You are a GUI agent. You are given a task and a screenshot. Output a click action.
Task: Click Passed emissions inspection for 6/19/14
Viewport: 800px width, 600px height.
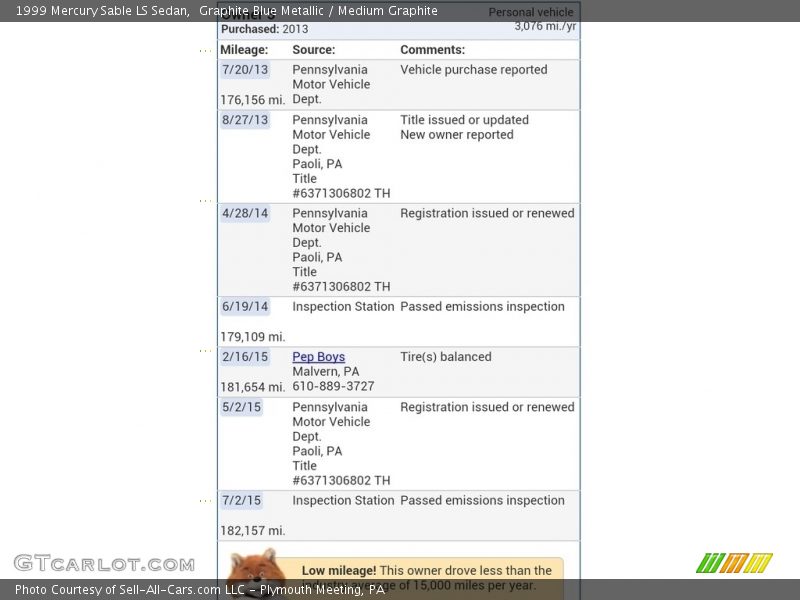[x=482, y=307]
